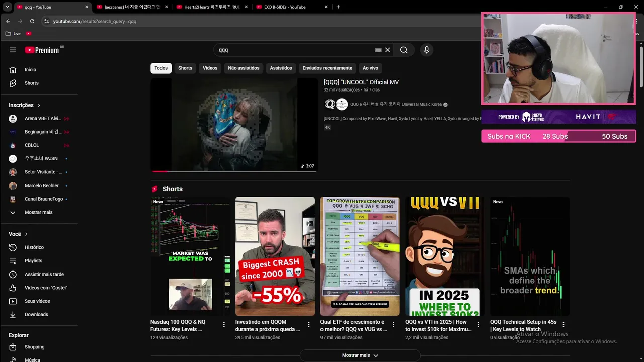
Task: Open Live bookmark in bookmarks bar
Action: pyautogui.click(x=13, y=33)
